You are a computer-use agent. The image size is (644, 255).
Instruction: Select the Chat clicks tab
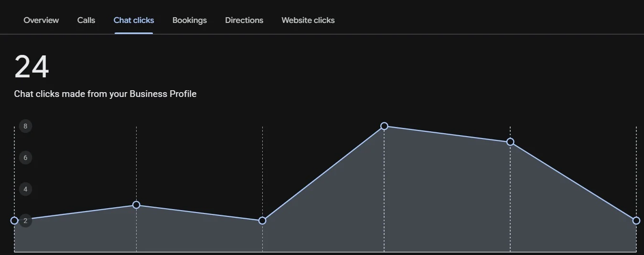(134, 20)
